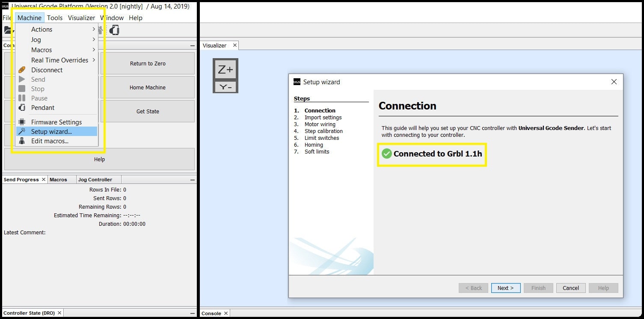The image size is (644, 319).
Task: Open the Help menu in the menu bar
Action: (136, 18)
